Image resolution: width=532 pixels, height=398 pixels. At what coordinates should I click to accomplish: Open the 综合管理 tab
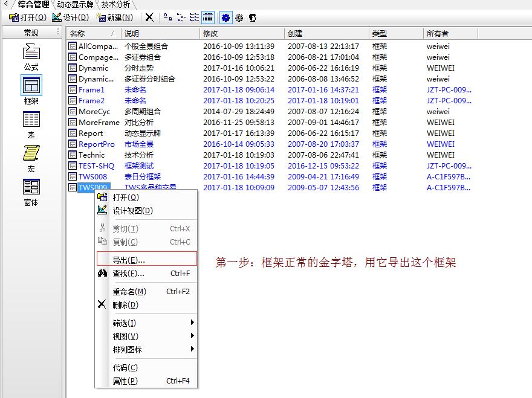pos(33,4)
